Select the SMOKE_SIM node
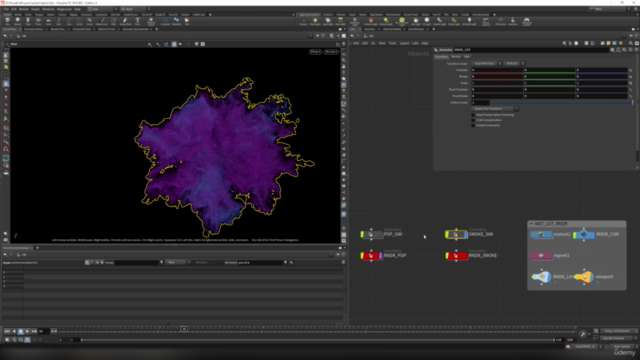 [456, 234]
